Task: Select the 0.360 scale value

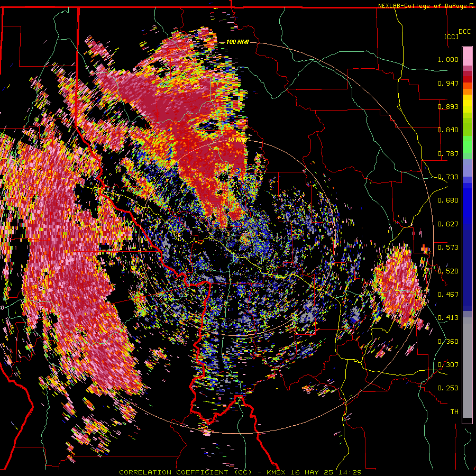Action: pyautogui.click(x=448, y=342)
